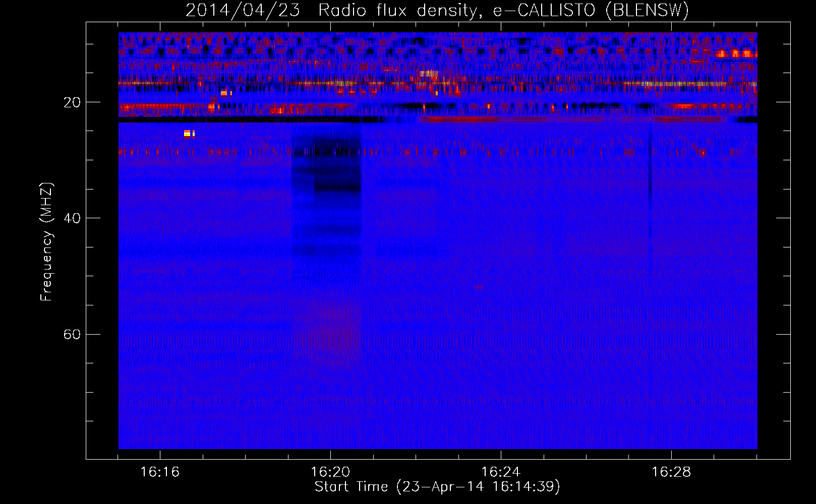The image size is (816, 504).
Task: Click the 16:20 time tick label
Action: (330, 472)
